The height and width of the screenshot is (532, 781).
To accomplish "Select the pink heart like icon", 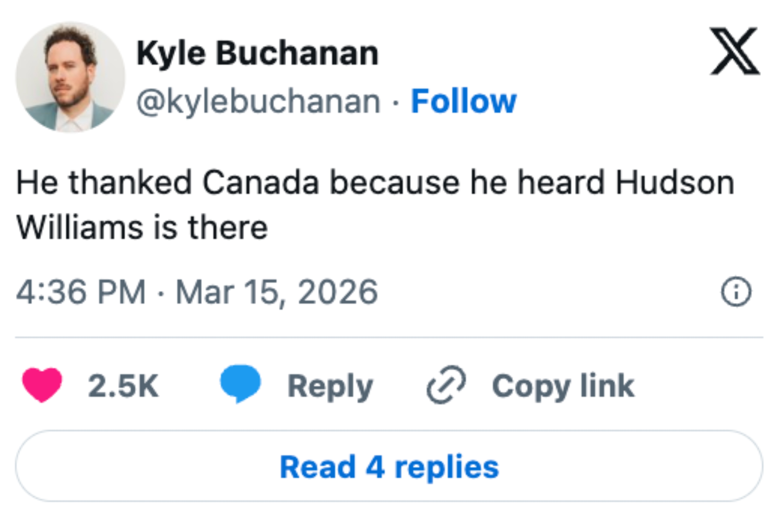I will click(42, 384).
